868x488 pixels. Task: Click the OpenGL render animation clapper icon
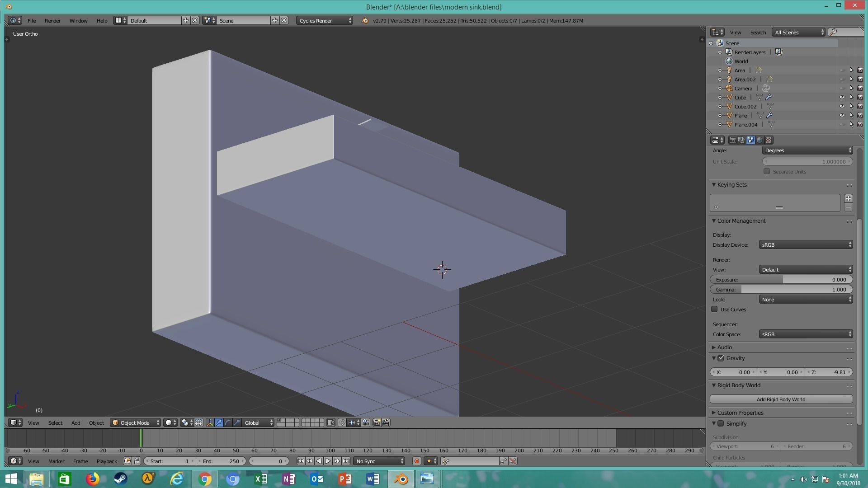click(x=386, y=422)
